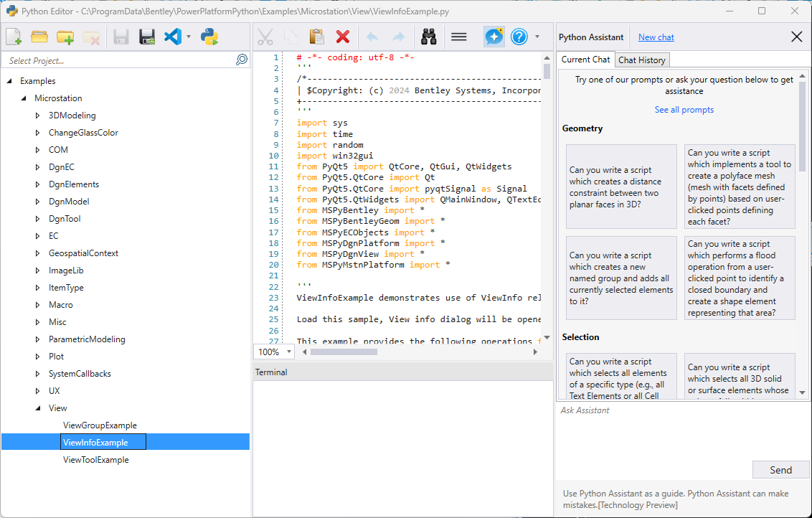Expand the 3DModeling folder

pos(37,116)
